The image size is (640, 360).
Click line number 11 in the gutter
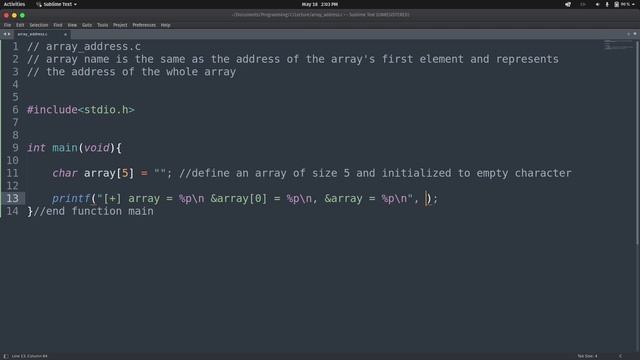click(x=12, y=173)
